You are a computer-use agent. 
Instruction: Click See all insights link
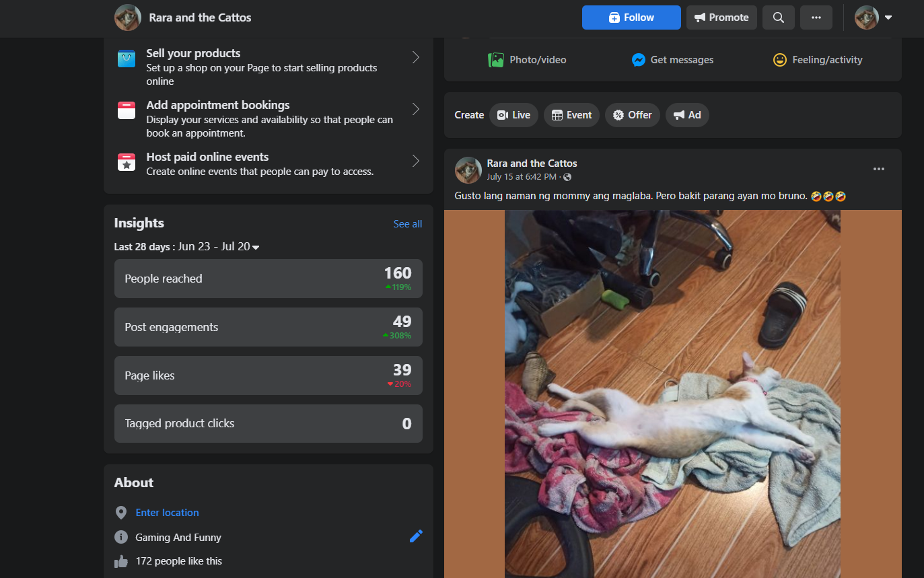(x=408, y=224)
